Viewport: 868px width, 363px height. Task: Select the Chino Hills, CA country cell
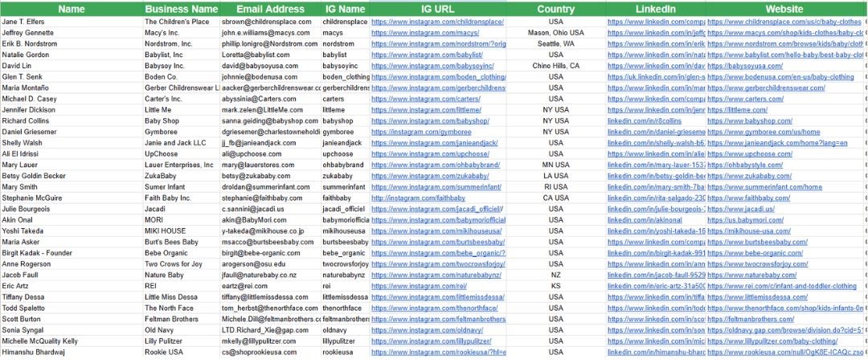coord(556,66)
